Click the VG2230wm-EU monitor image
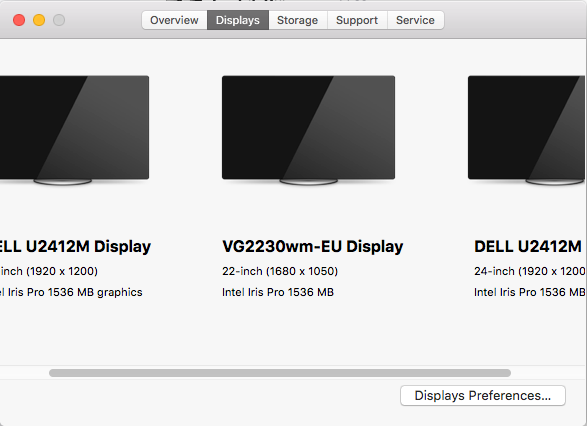Image resolution: width=587 pixels, height=426 pixels. (308, 130)
